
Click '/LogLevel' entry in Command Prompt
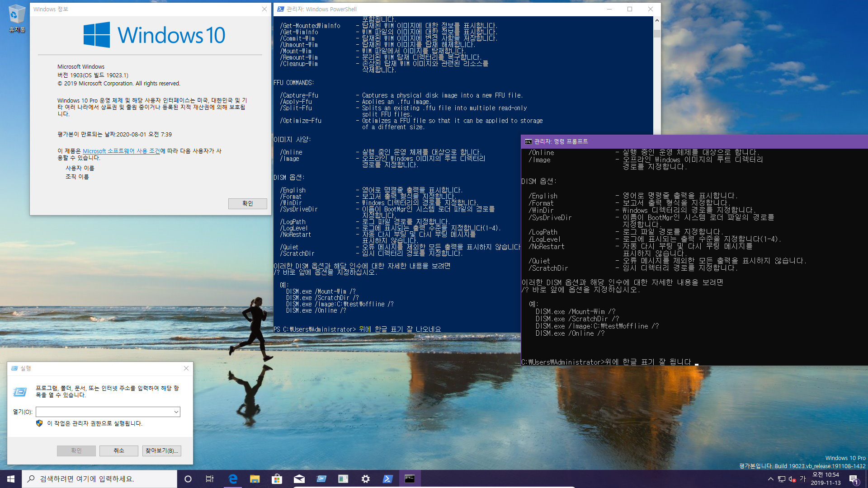coord(544,239)
